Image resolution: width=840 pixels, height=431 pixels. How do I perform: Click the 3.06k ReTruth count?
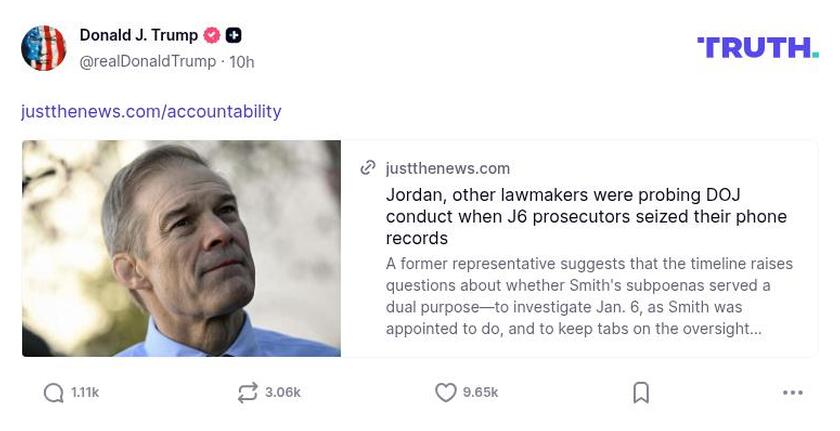282,393
